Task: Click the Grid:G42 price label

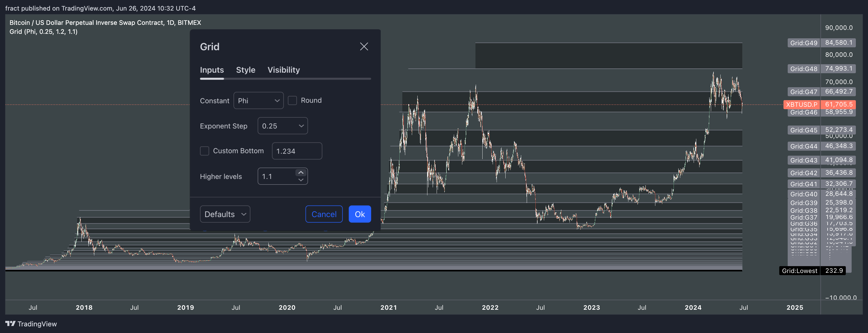Action: [804, 173]
